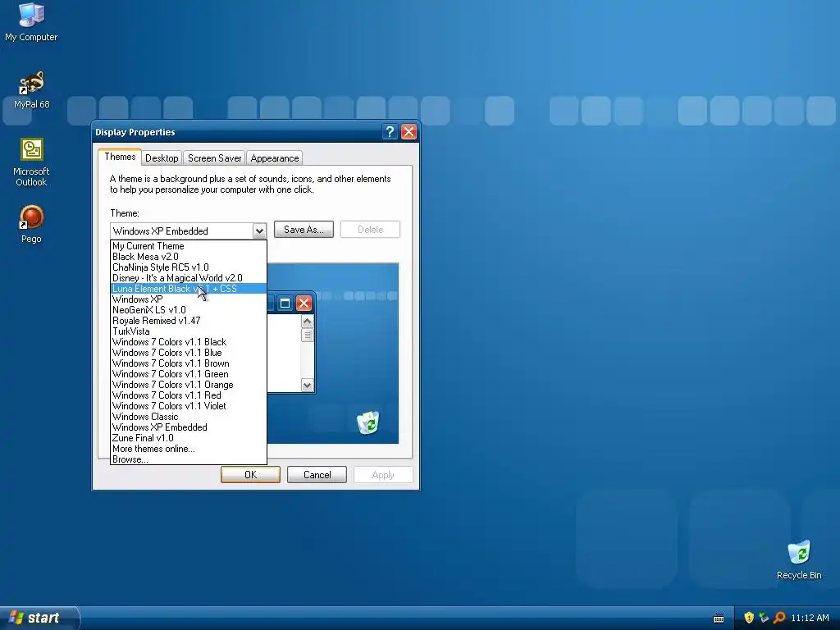
Task: Switch to the Appearance tab
Action: pos(274,158)
